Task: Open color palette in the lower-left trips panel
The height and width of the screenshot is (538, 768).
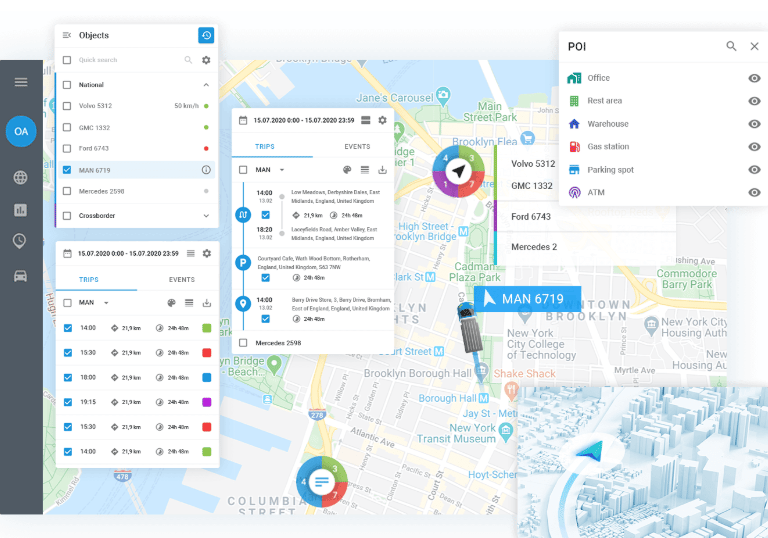Action: 171,303
